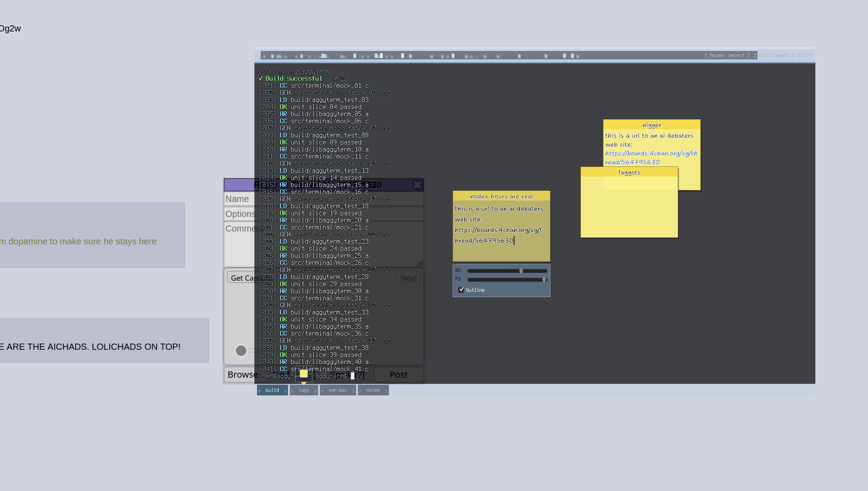Click the [ u ] indicator in top bar
Viewport: 868px width, 491px height.
(805, 56)
